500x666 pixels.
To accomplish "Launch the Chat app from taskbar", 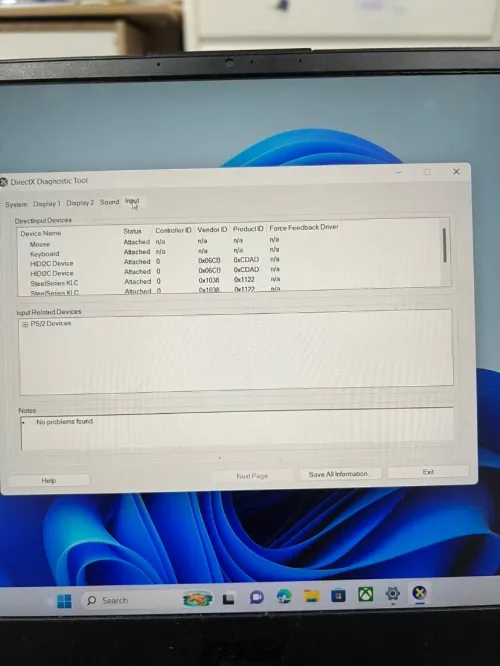I will [256, 598].
